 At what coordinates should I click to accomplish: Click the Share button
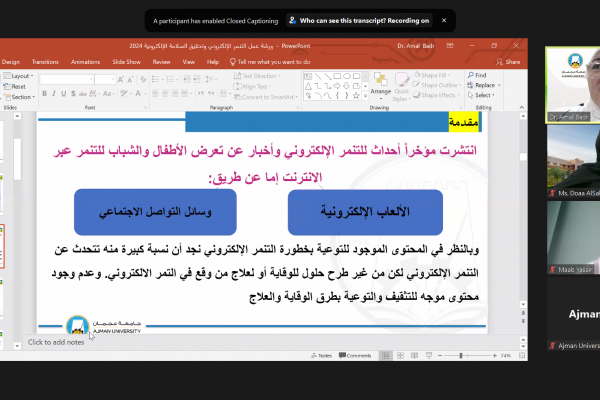pos(508,62)
